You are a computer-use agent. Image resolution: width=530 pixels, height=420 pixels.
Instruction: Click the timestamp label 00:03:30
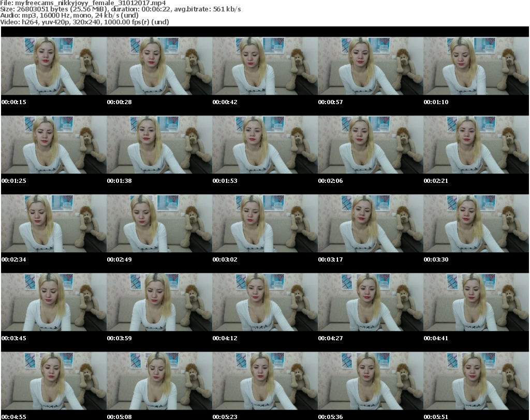click(436, 259)
